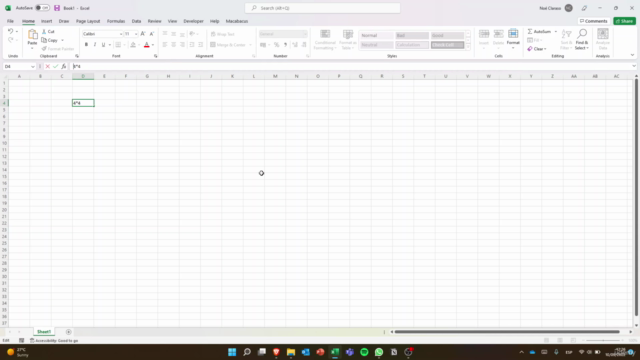
Task: Switch to the Draw tab
Action: [64, 21]
